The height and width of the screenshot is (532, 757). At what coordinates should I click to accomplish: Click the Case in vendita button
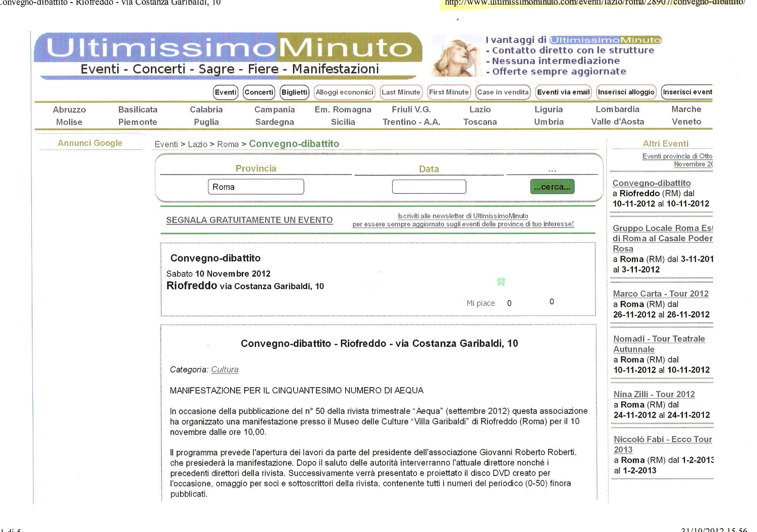click(503, 92)
